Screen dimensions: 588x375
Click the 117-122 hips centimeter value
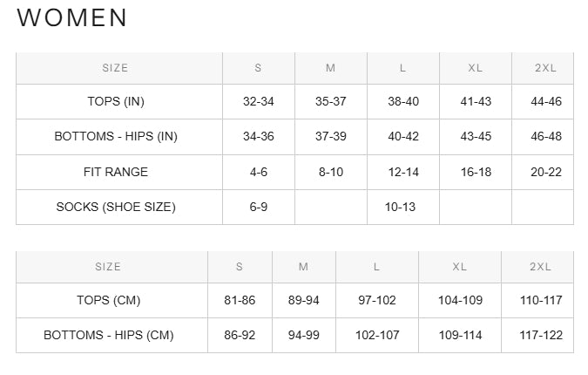[x=541, y=336]
